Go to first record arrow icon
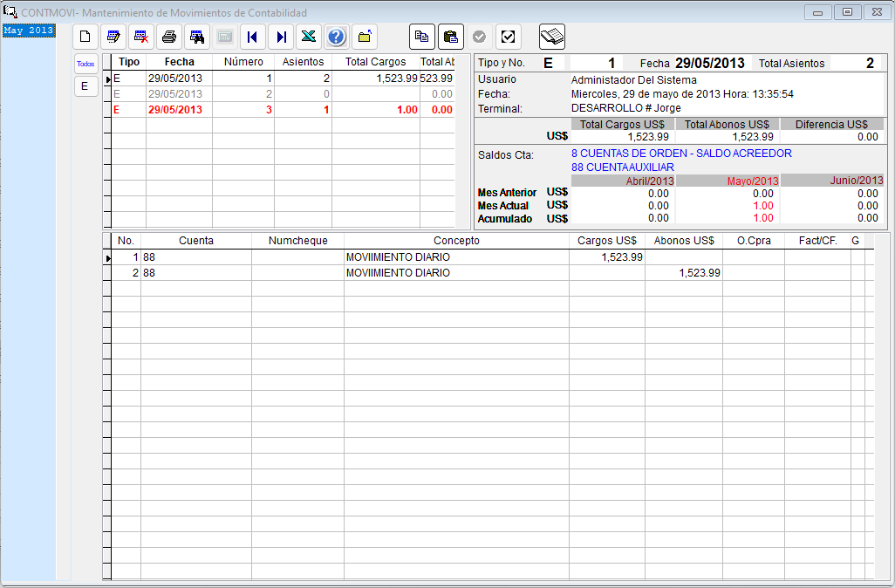This screenshot has height=588, width=895. pyautogui.click(x=252, y=38)
